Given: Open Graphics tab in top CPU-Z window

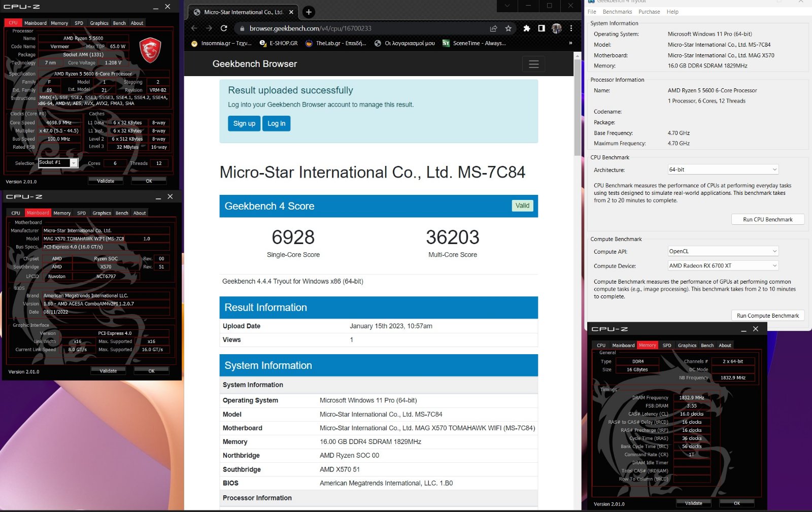Looking at the screenshot, I should (99, 23).
